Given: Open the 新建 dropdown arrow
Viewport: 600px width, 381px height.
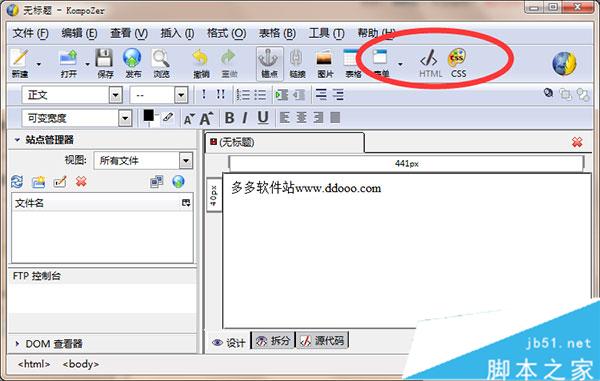Looking at the screenshot, I should click(39, 64).
